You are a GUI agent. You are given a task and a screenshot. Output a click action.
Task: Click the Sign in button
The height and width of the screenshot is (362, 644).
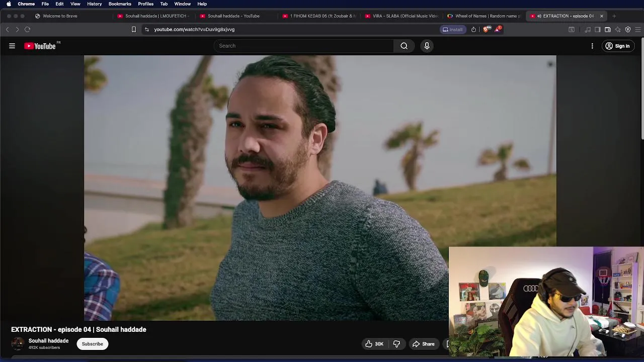coord(618,46)
